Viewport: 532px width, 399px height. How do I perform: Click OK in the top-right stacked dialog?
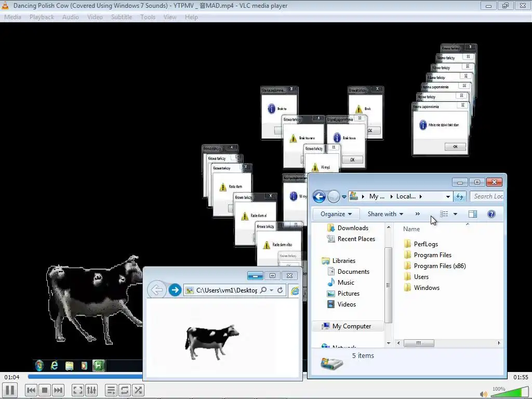tap(455, 147)
